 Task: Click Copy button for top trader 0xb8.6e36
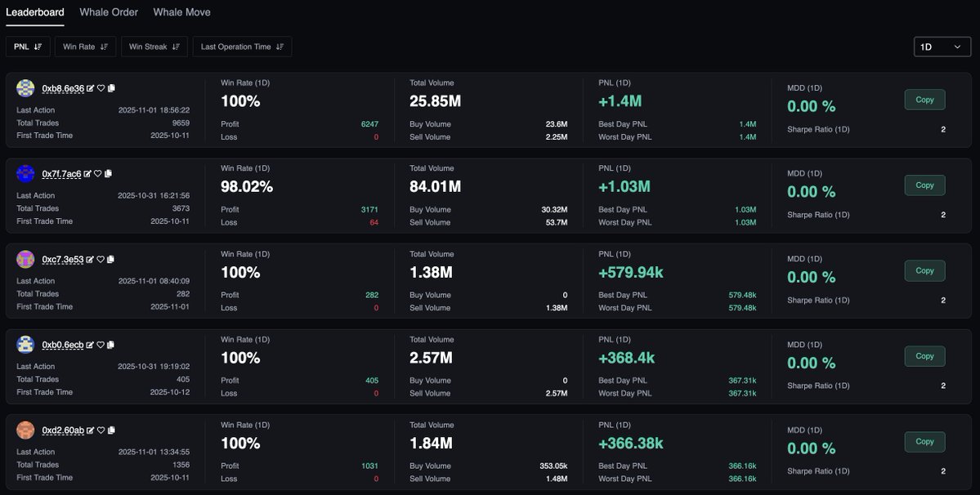pyautogui.click(x=924, y=99)
